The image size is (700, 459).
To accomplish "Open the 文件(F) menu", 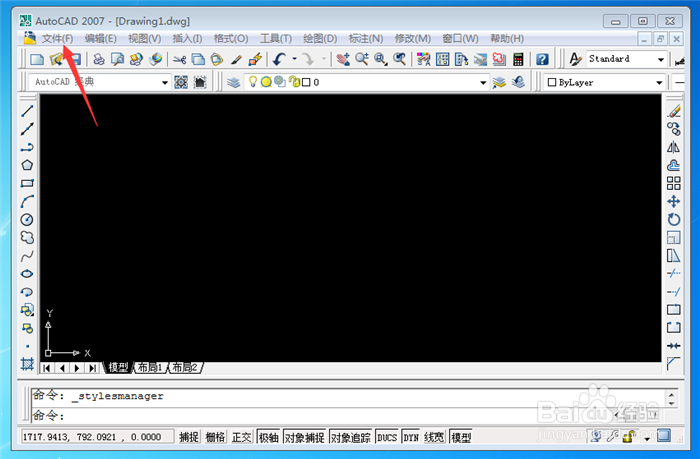I will click(x=57, y=38).
